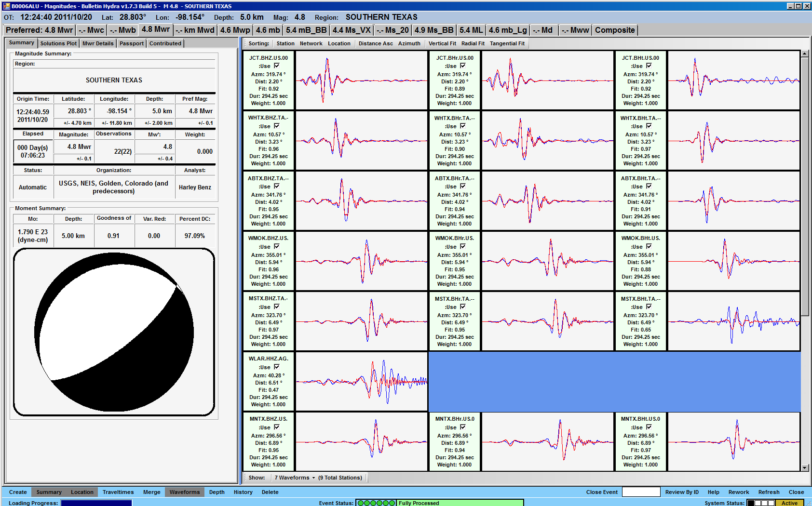Viewport: 812px width, 506px height.
Task: Open Waveforms view in bottom toolbar
Action: coord(185,492)
